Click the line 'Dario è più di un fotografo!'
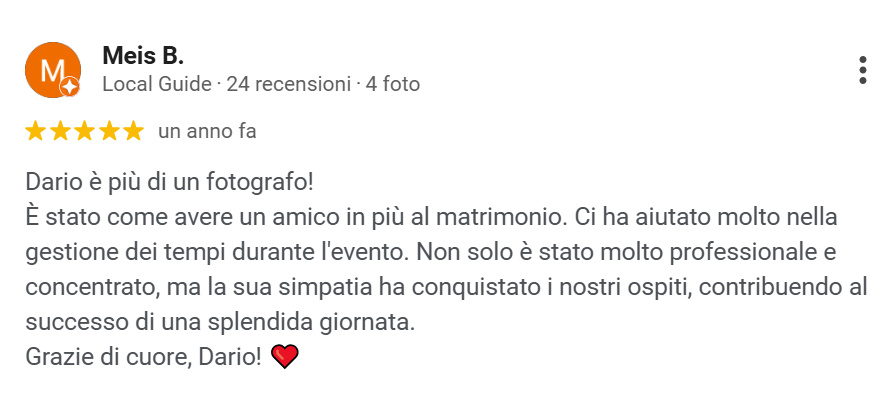 (x=170, y=183)
